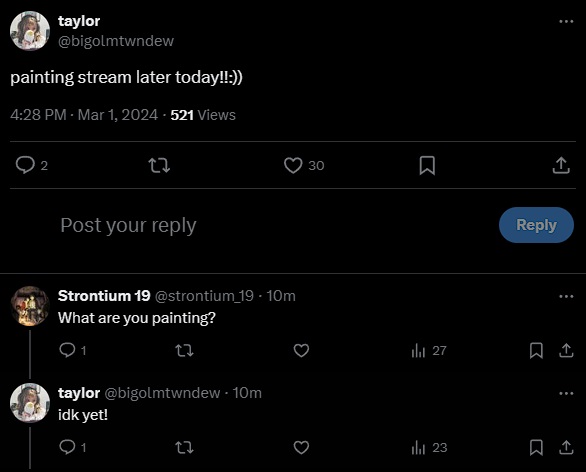Repost Strontium 19's reply
The width and height of the screenshot is (586, 472).
[184, 351]
